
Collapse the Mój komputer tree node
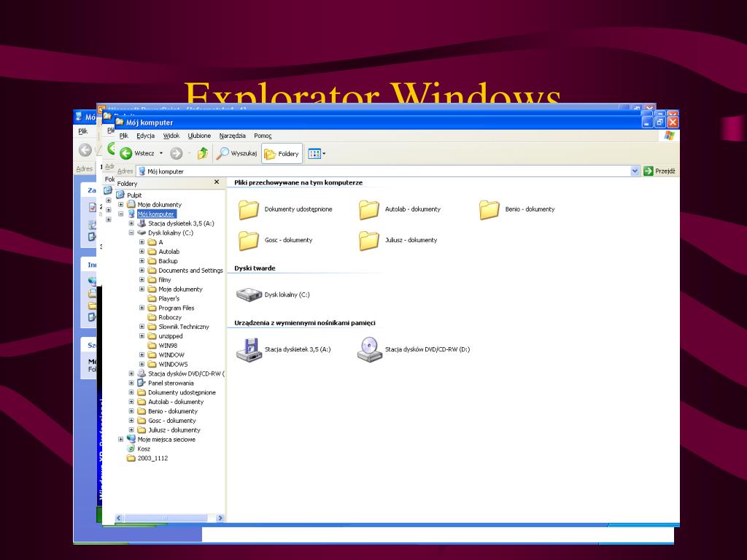click(120, 214)
